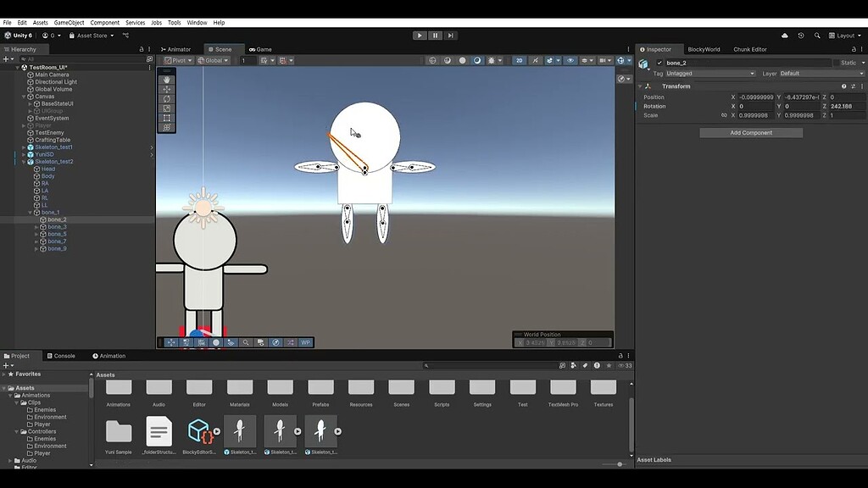
Task: Click the WP button in scene overlay toolbar
Action: coord(305,342)
